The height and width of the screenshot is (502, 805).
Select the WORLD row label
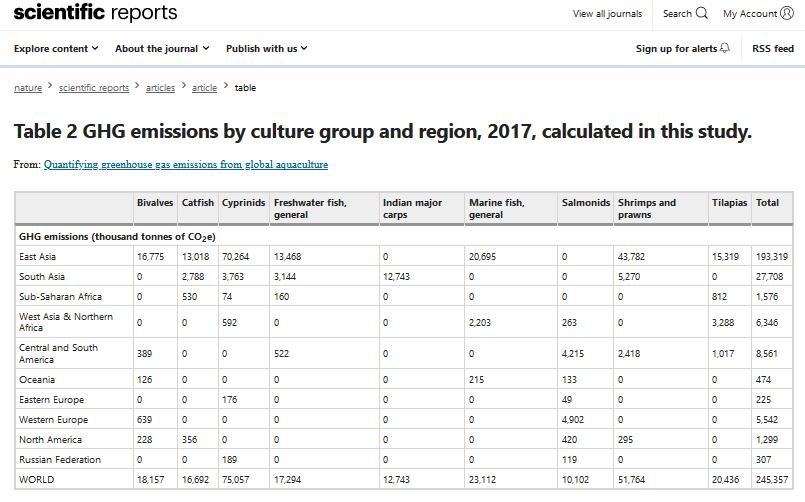pos(39,480)
